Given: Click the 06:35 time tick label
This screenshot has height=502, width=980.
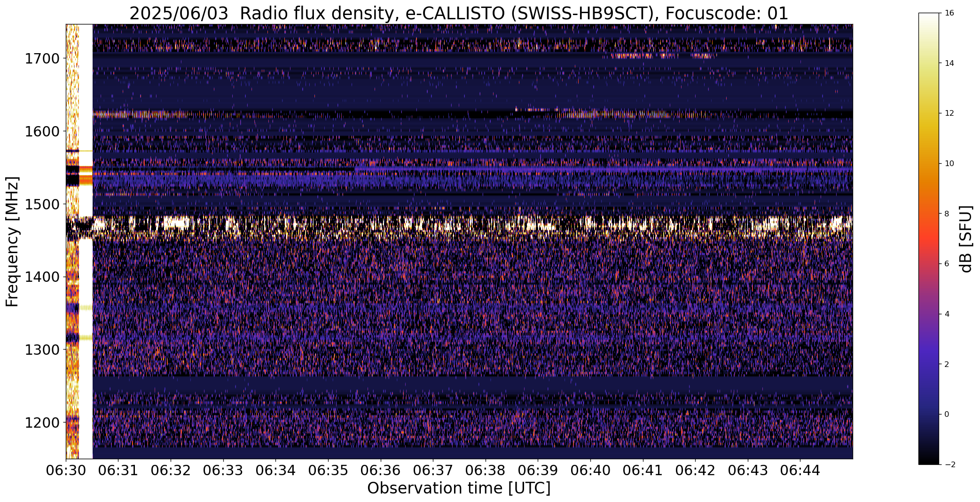Looking at the screenshot, I should (x=328, y=470).
